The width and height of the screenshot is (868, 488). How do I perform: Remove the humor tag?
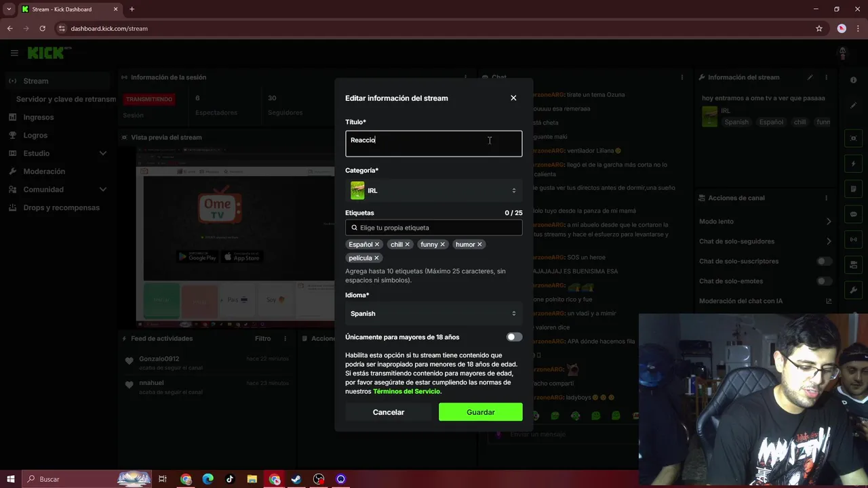coord(479,245)
